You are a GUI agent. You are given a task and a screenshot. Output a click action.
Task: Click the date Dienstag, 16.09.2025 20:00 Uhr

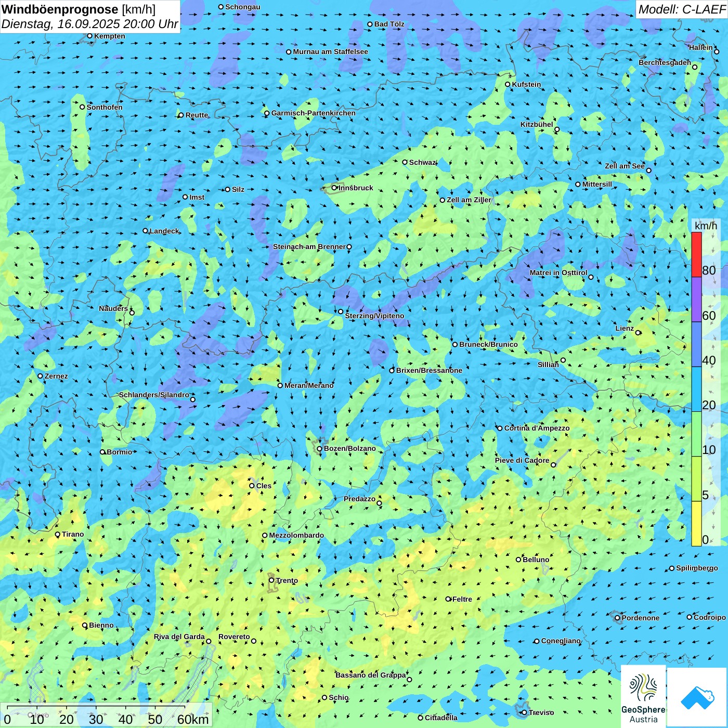[x=89, y=24]
